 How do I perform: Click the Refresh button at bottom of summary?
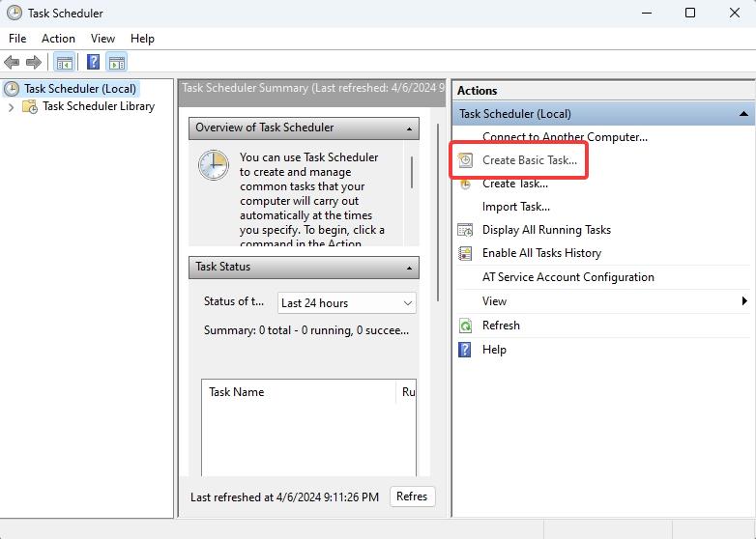click(412, 496)
